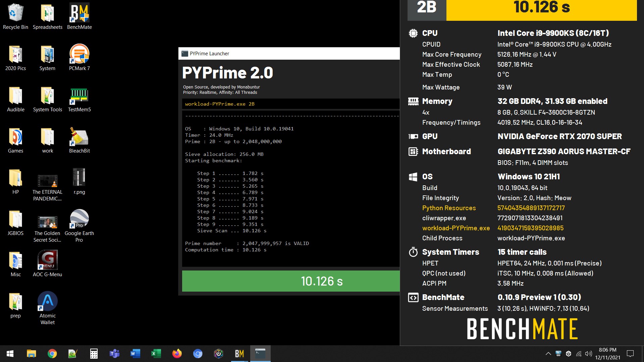644x362 pixels.
Task: Click the BenchMate code bracket icon
Action: 413,297
